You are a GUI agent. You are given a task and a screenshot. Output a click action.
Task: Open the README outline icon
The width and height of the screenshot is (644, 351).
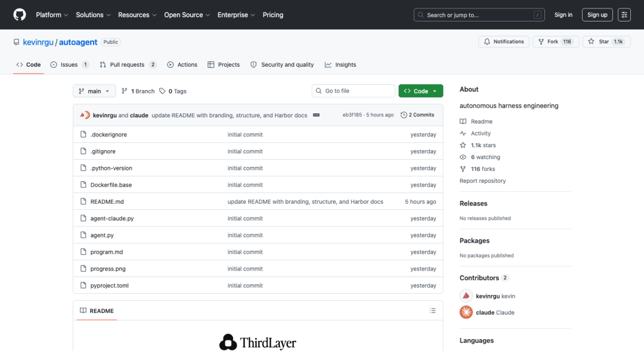[432, 310]
